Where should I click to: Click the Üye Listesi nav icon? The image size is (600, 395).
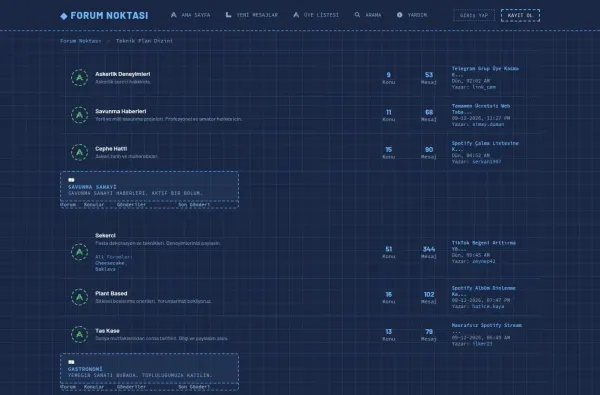(296, 15)
